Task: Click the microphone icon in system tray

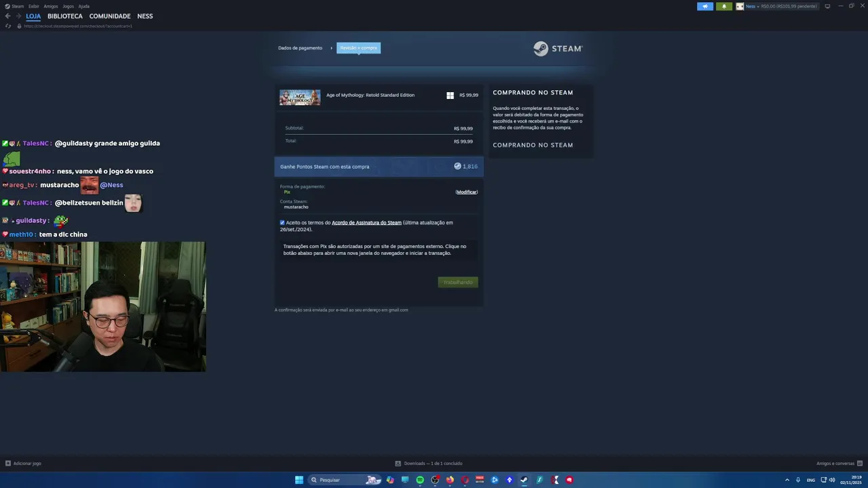Action: [x=797, y=480]
